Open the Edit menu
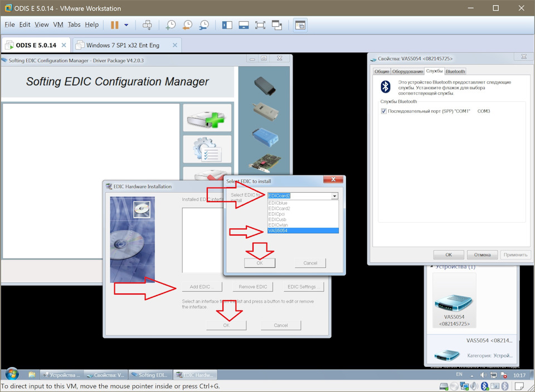The height and width of the screenshot is (392, 535). point(25,24)
